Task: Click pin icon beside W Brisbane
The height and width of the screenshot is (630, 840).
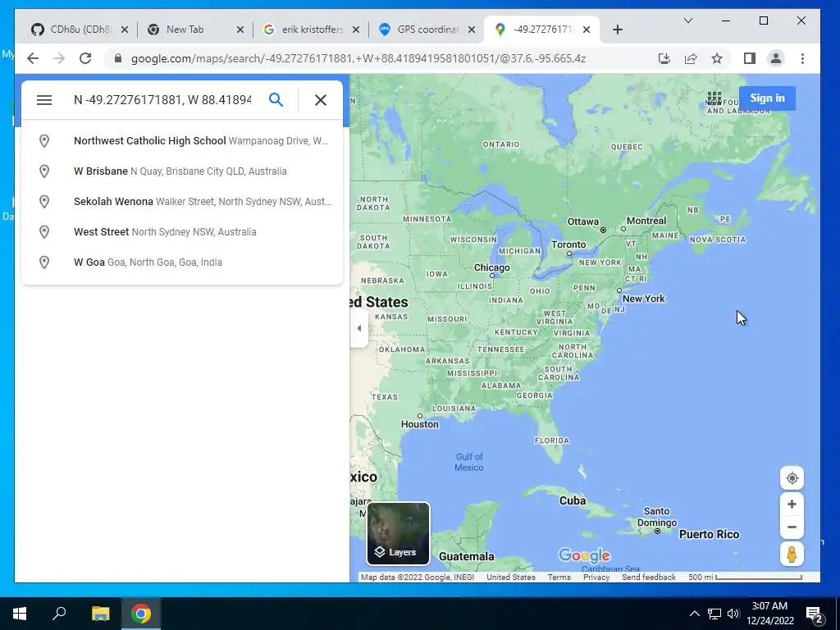Action: (44, 171)
